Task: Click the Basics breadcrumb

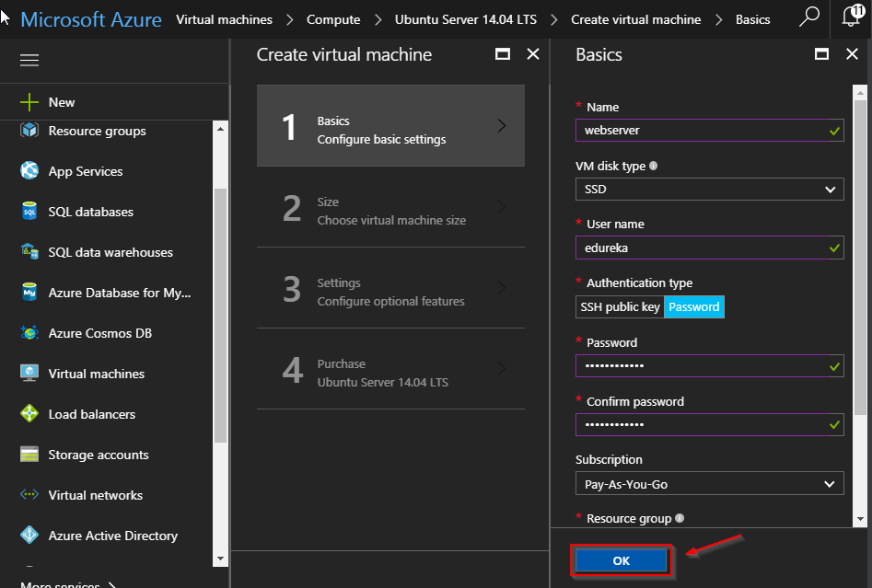Action: (752, 19)
